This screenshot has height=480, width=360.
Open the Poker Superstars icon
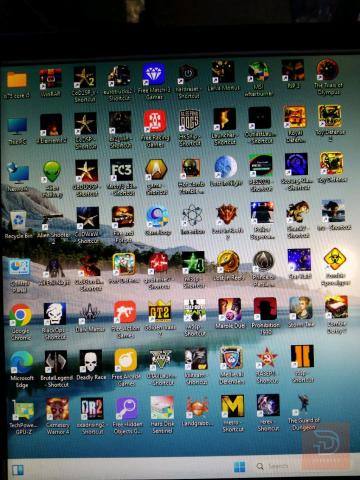point(262,213)
